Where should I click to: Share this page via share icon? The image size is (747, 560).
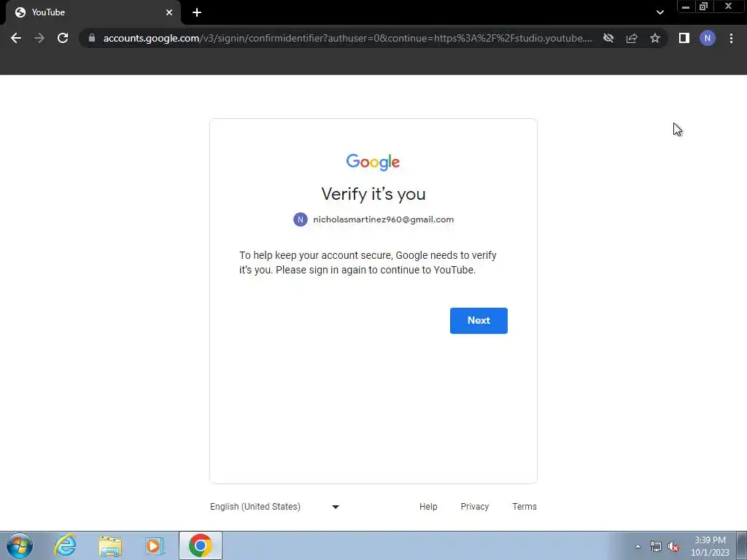pyautogui.click(x=632, y=38)
